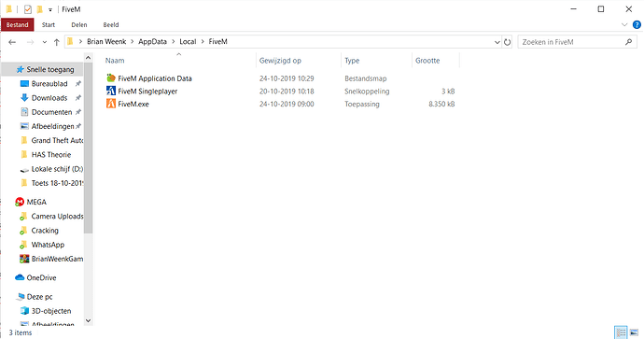The image size is (644, 339).
Task: Open Bureaublad in the navigation pane
Action: coord(49,84)
